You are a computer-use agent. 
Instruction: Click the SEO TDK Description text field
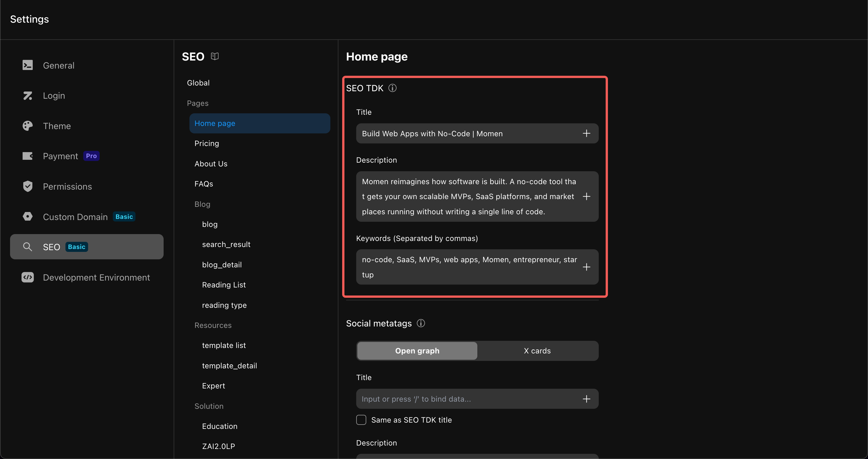477,196
